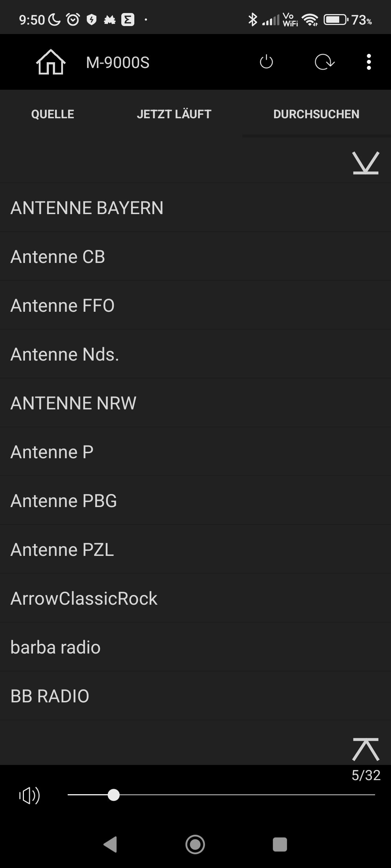
Task: Select BB RADIO station
Action: 50,696
